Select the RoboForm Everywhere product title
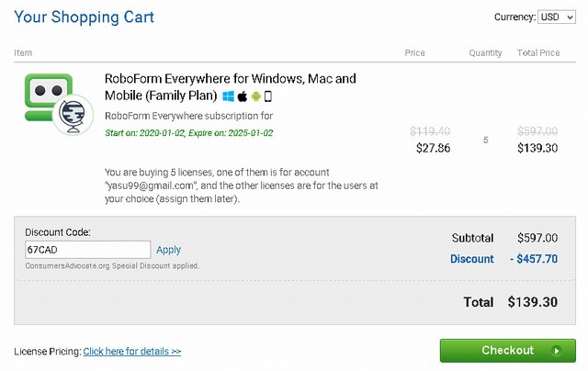This screenshot has width=588, height=371. (230, 87)
